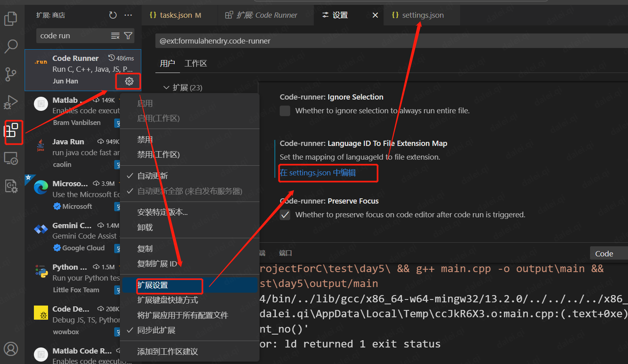Open the Search view
This screenshot has height=364, width=628.
pos(11,46)
